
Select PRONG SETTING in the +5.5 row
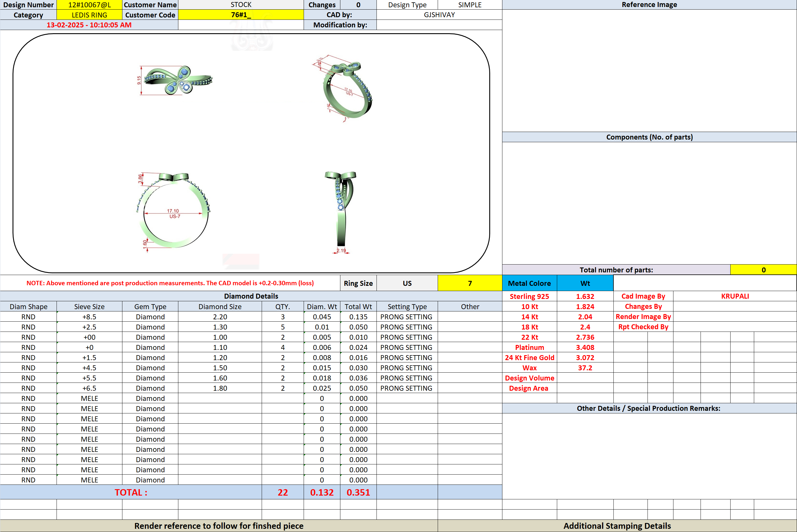point(407,378)
